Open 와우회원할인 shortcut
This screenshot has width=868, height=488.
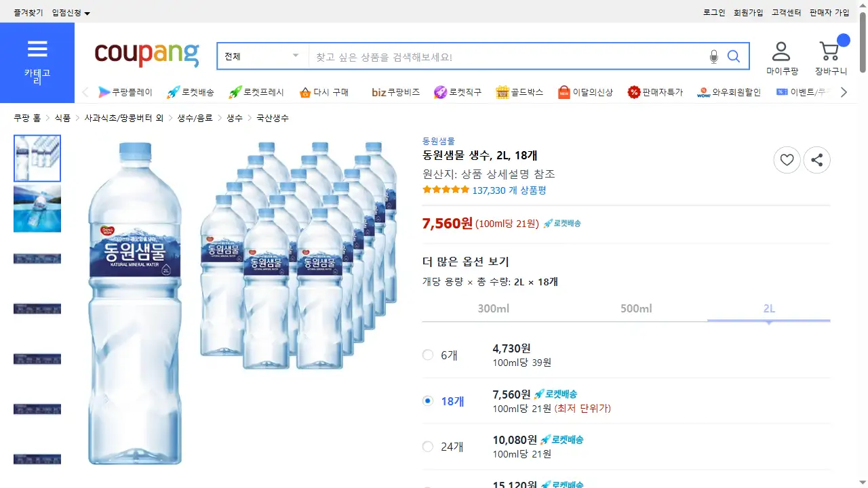click(729, 92)
